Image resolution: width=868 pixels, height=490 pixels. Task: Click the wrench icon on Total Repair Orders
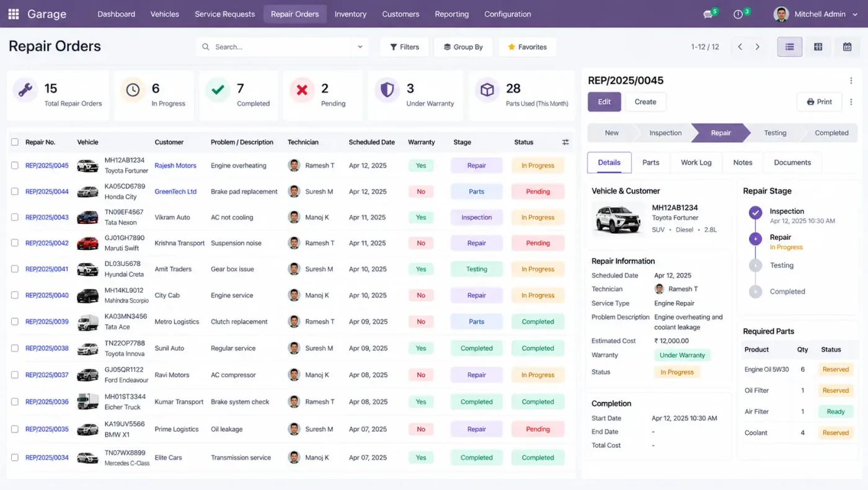click(x=25, y=91)
